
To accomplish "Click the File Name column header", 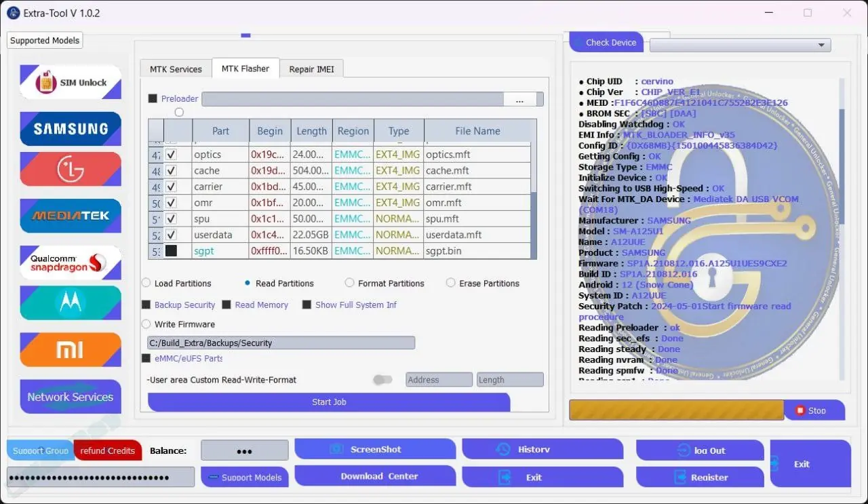I will 477,131.
